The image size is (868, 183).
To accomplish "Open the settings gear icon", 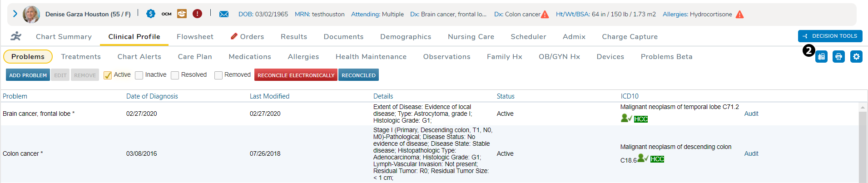I will [856, 57].
